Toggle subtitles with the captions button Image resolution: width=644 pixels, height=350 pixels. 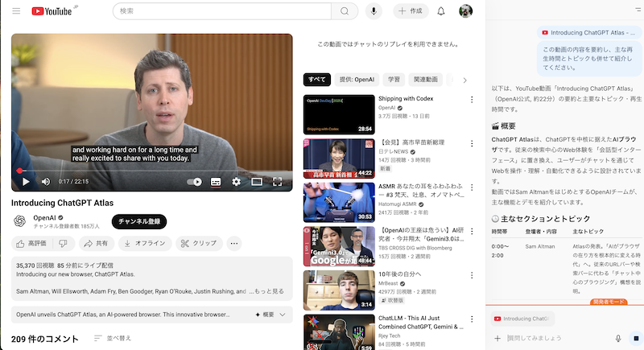pyautogui.click(x=215, y=182)
